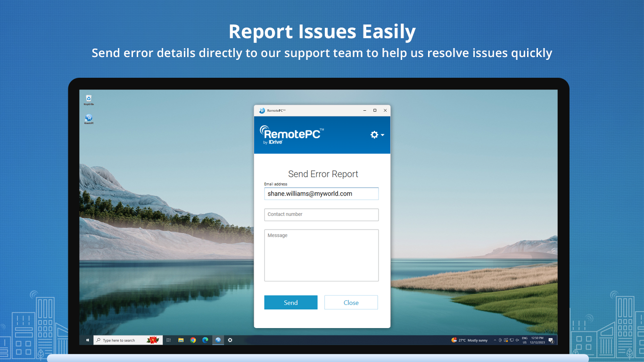Mute audio via the volume tray icon

pyautogui.click(x=517, y=340)
